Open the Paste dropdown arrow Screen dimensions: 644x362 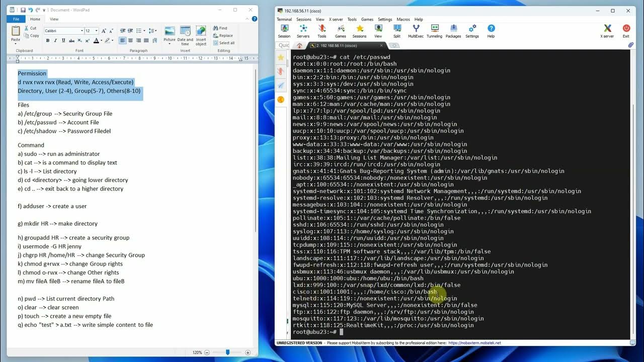(x=16, y=43)
